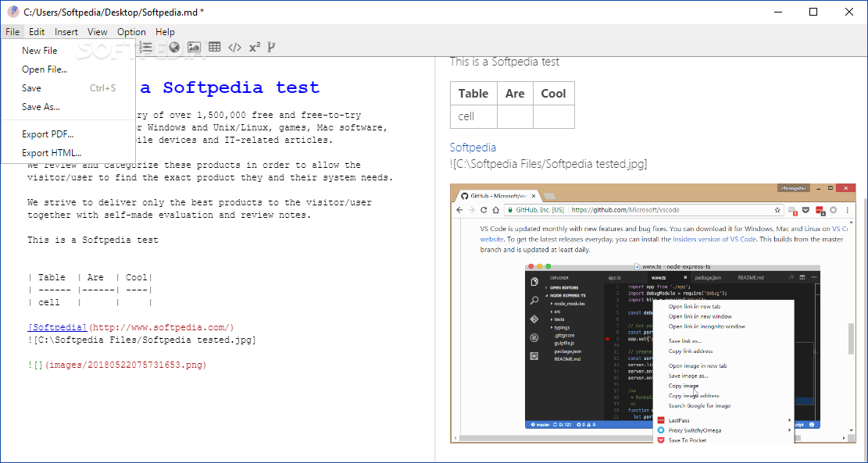Maximize the application window
Viewport: 868px width, 463px height.
(x=813, y=12)
